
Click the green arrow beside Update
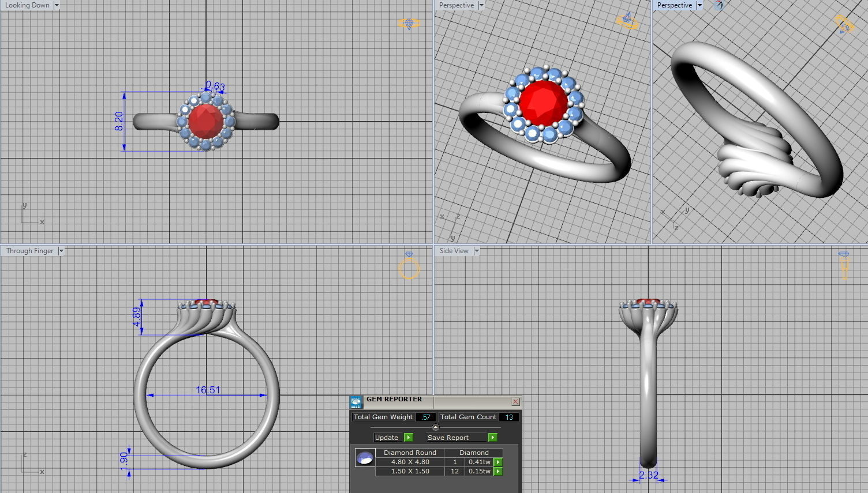pos(409,438)
